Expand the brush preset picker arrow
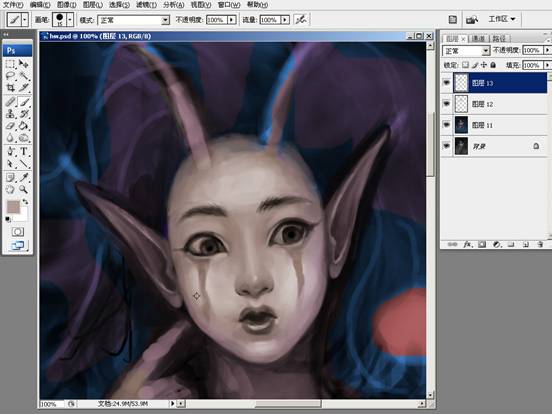 (70, 19)
